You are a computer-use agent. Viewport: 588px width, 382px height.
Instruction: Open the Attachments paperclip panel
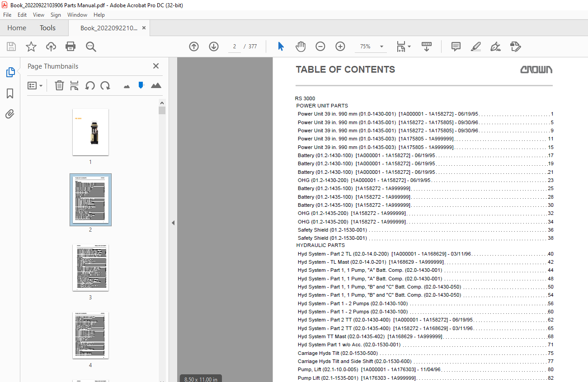pyautogui.click(x=10, y=114)
